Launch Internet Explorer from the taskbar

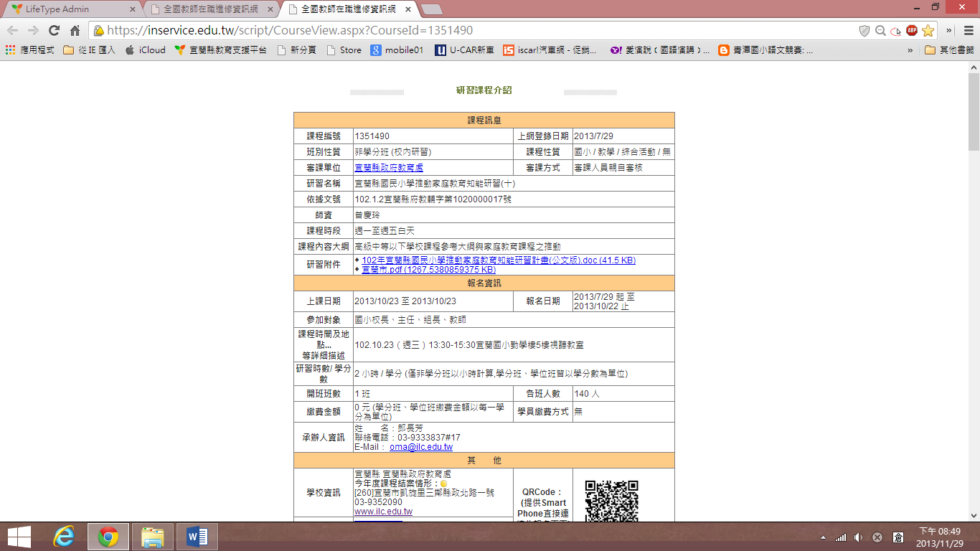point(64,536)
